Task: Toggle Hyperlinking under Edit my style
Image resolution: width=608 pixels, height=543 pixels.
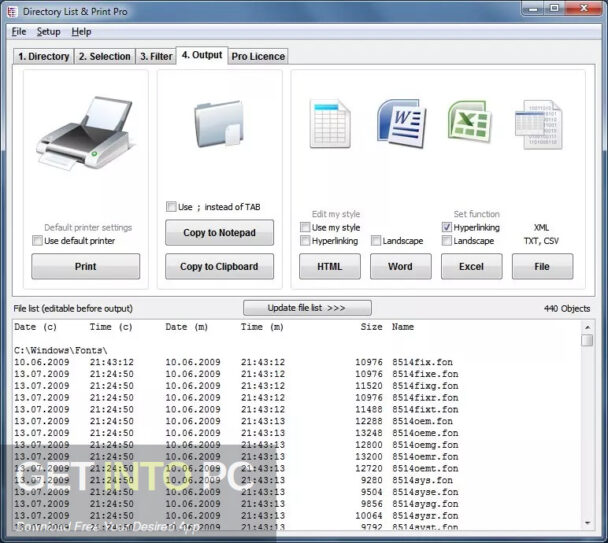Action: 305,240
